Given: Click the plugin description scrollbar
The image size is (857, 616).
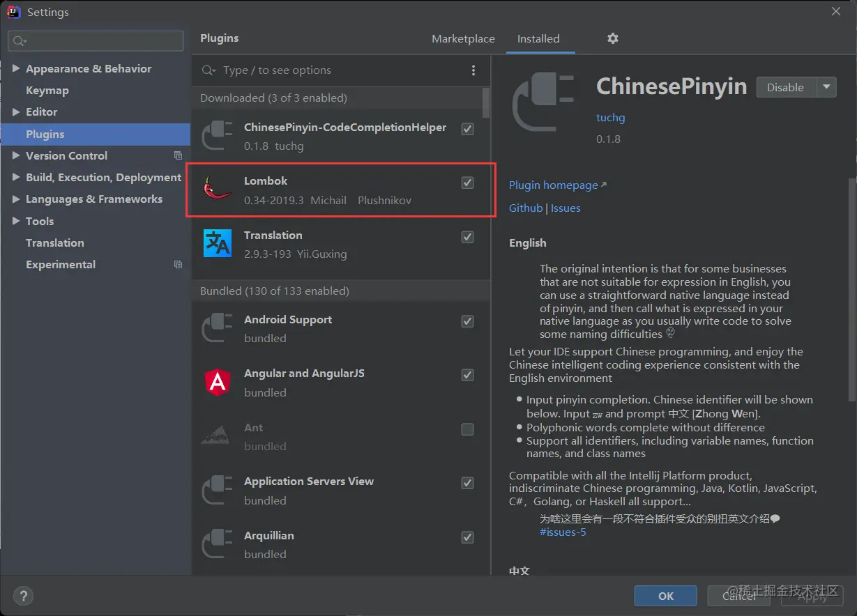Looking at the screenshot, I should (851, 289).
